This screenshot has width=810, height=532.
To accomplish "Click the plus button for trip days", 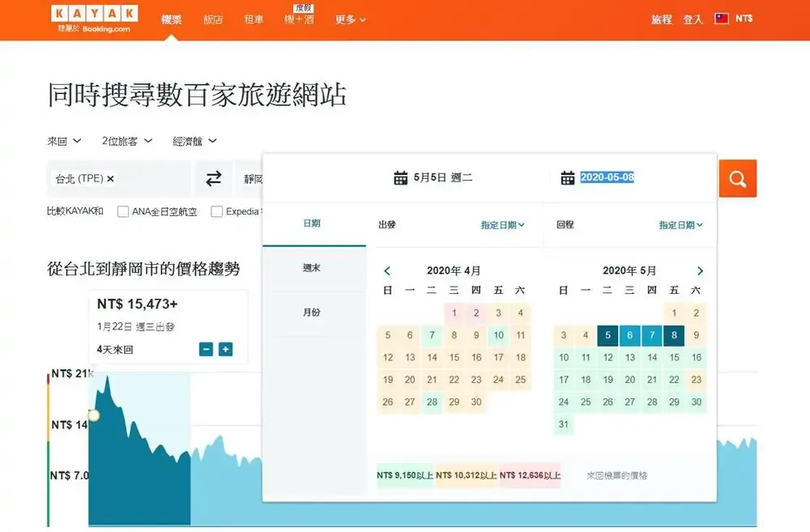I will (x=226, y=349).
